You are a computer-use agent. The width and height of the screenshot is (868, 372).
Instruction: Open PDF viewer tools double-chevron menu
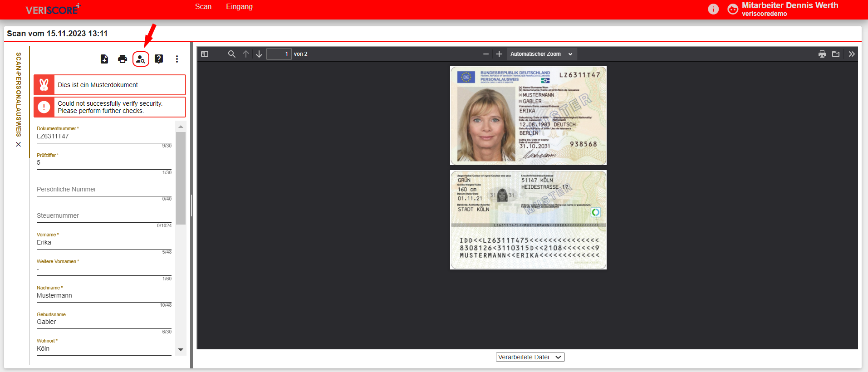[852, 54]
